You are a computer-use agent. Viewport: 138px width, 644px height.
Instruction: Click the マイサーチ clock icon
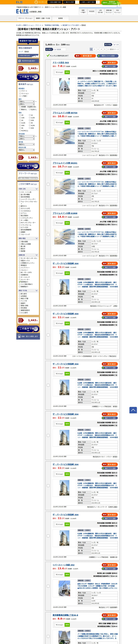click(x=36, y=2)
